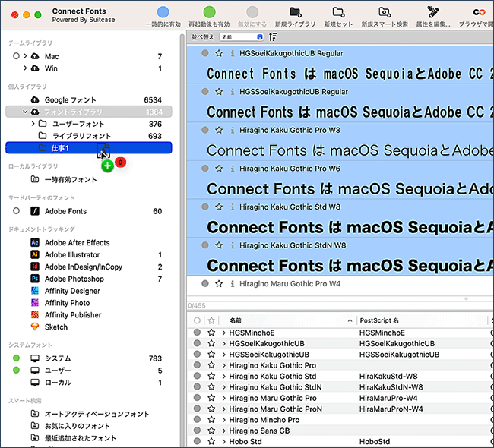
Task: Click the HiraMaruProN-W4 PostScript name cell
Action: tap(393, 409)
